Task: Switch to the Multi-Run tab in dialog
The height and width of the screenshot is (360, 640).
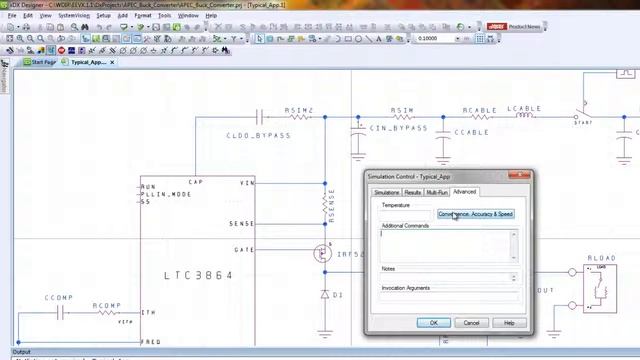Action: tap(437, 192)
